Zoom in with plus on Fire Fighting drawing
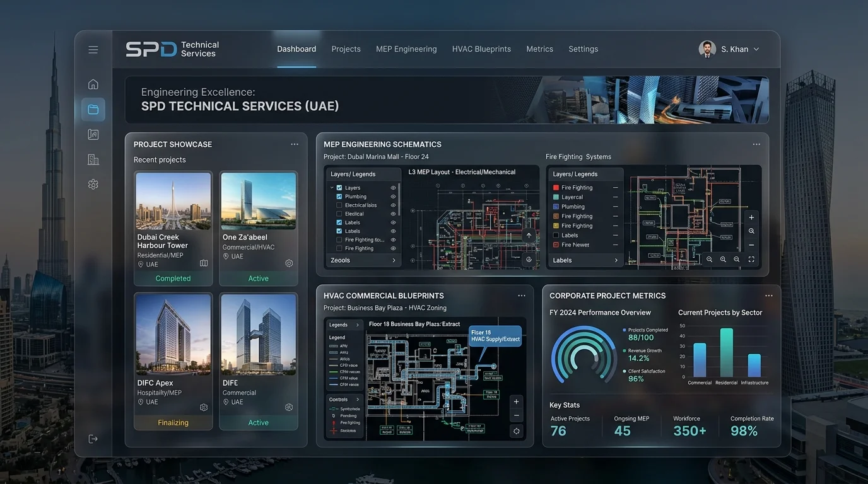The image size is (868, 484). tap(751, 217)
